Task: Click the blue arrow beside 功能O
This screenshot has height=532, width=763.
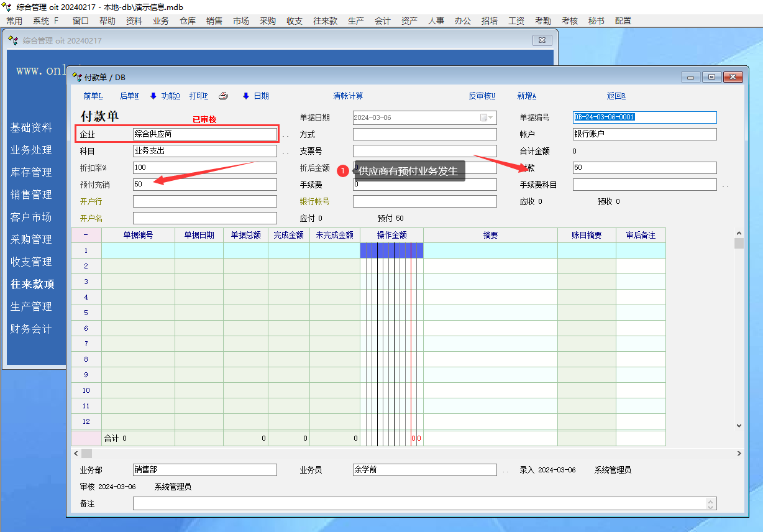Action: coord(153,96)
